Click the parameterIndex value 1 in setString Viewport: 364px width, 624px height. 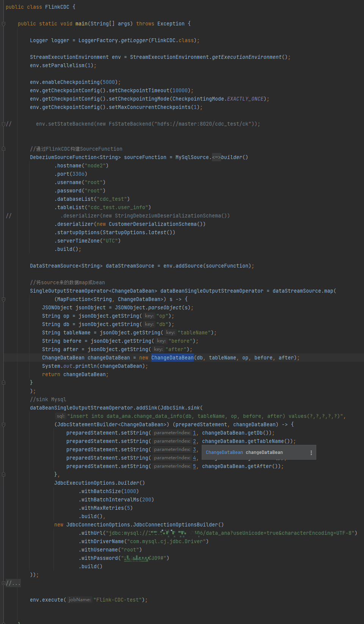tap(195, 433)
